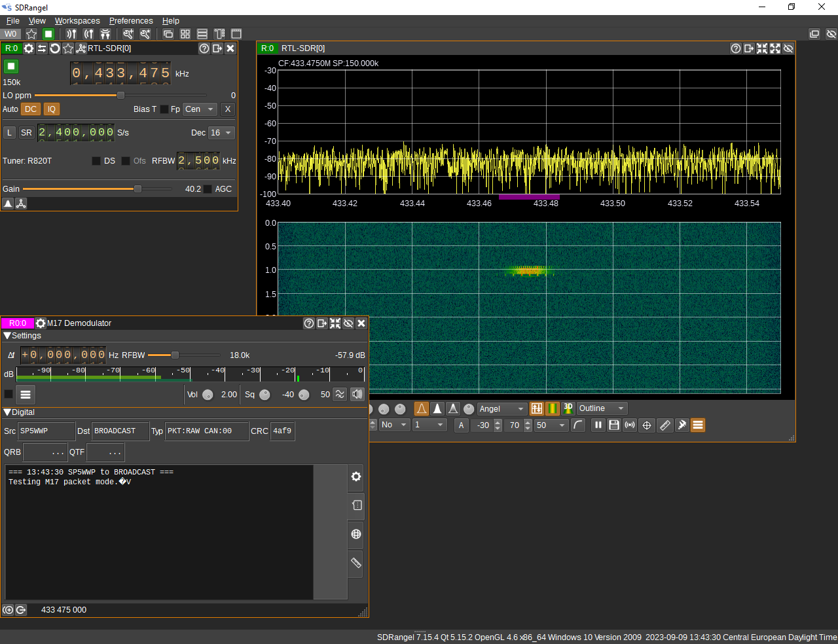The width and height of the screenshot is (838, 644).
Task: Toggle the AGC checkbox
Action: click(208, 189)
